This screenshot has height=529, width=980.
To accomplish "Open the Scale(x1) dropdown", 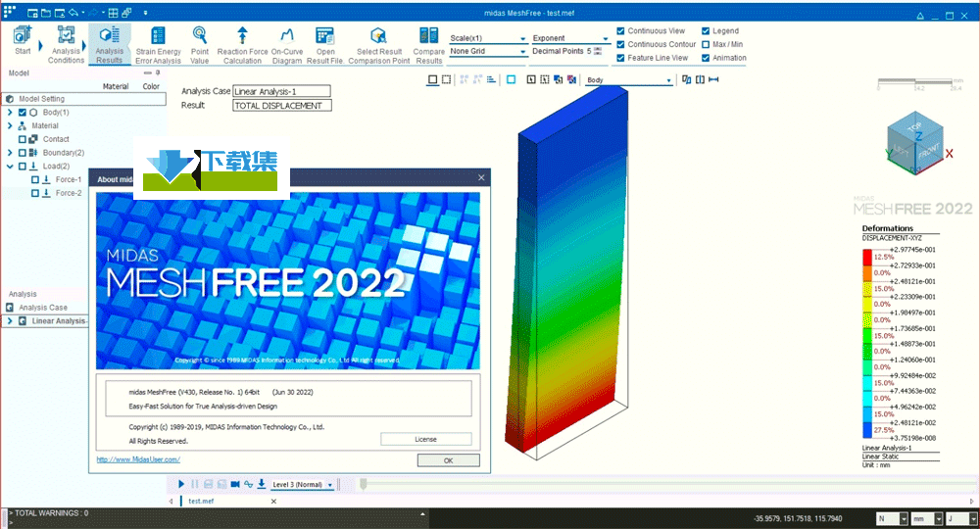I will click(x=488, y=38).
